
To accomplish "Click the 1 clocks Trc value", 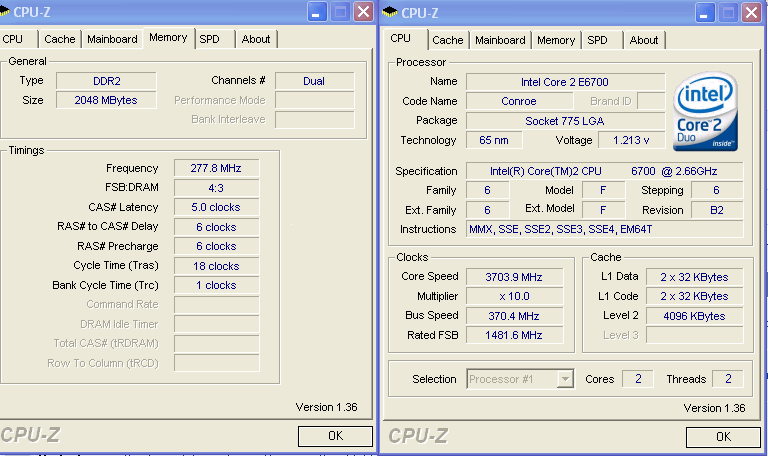I will click(216, 286).
